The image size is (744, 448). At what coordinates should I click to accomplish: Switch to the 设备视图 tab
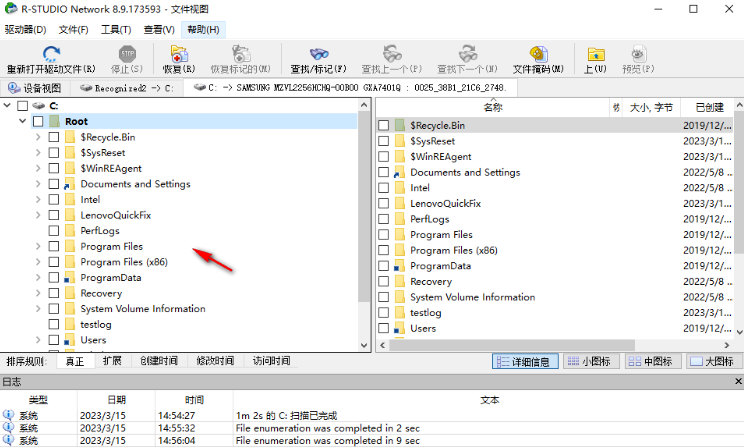click(x=35, y=88)
